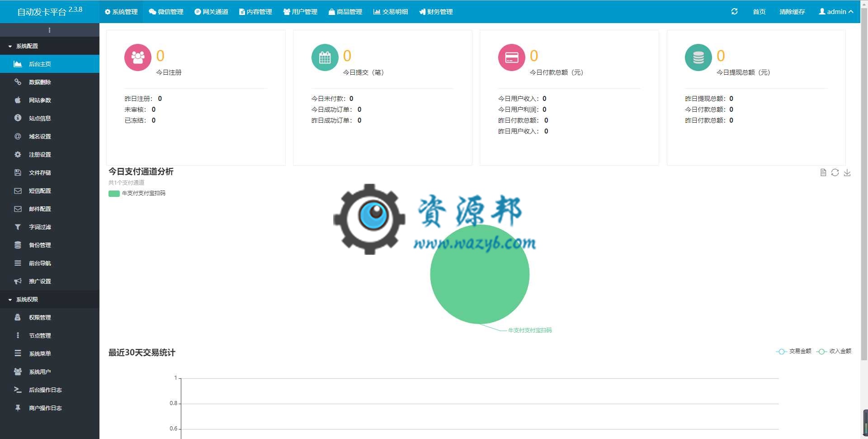Open 网关通道 top menu
The image size is (868, 439).
tap(211, 12)
